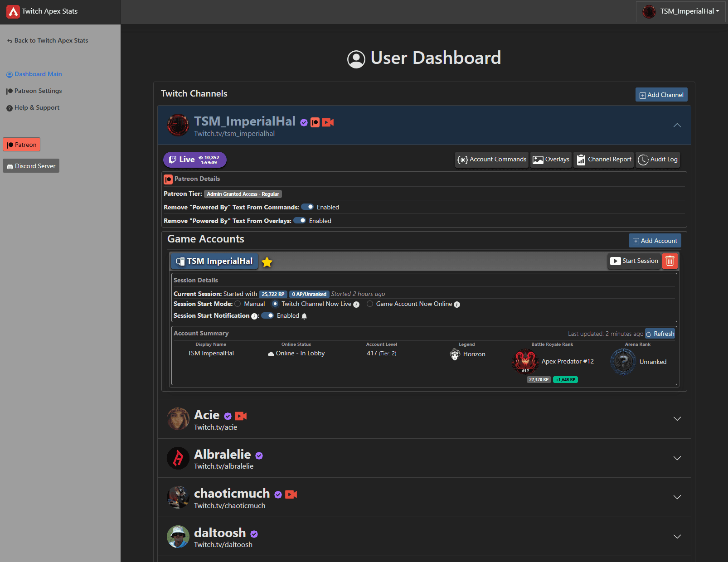Click the red camera icon next to Acie

(241, 416)
